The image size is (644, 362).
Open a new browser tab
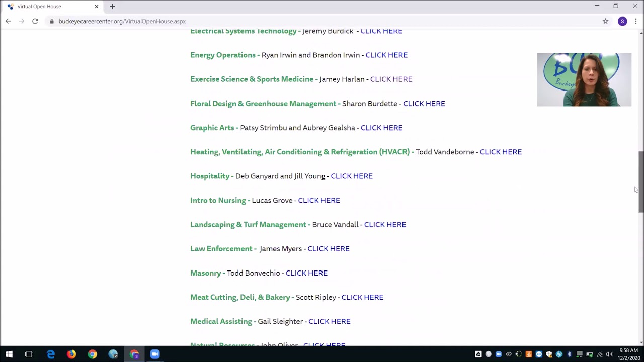coord(112,7)
